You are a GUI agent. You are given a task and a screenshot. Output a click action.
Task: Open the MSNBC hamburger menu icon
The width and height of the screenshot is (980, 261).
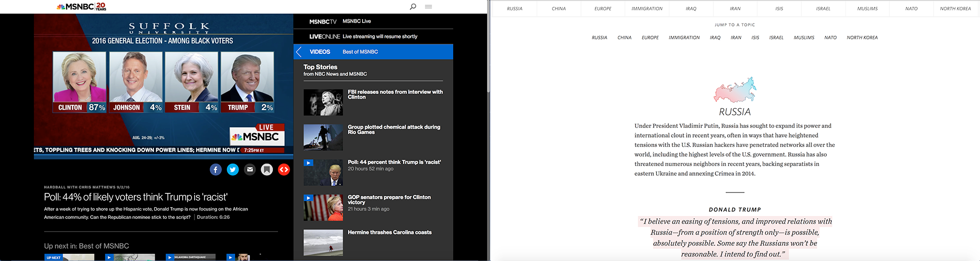(x=428, y=6)
